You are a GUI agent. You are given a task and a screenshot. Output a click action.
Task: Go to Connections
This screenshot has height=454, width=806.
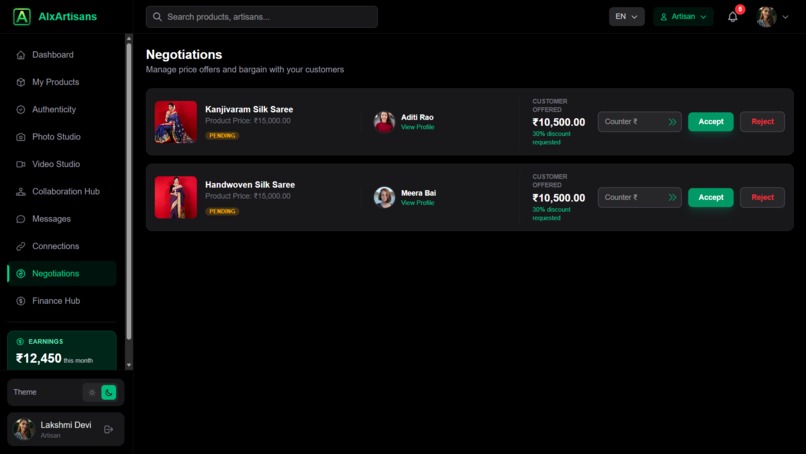[x=62, y=246]
